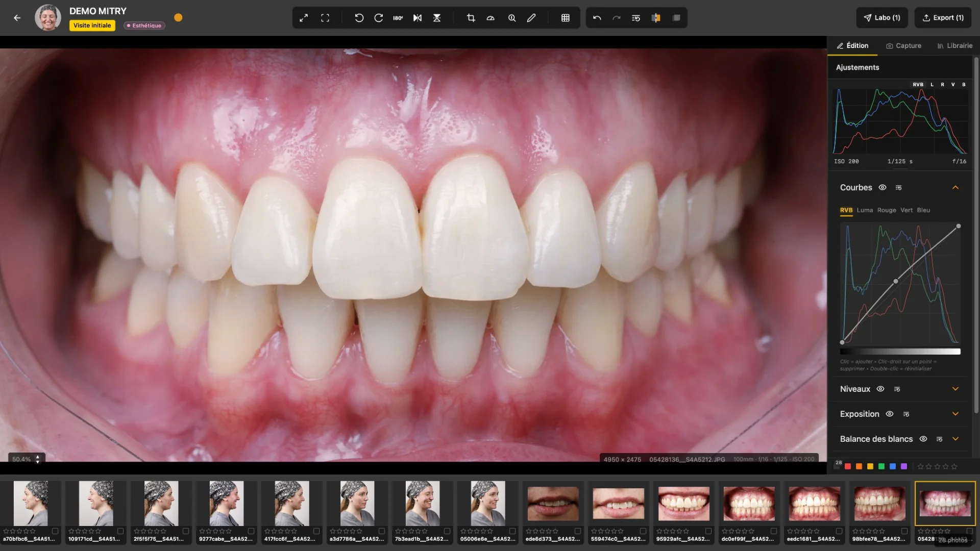Viewport: 980px width, 551px height.
Task: Toggle before/after split compare
Action: [x=656, y=18]
